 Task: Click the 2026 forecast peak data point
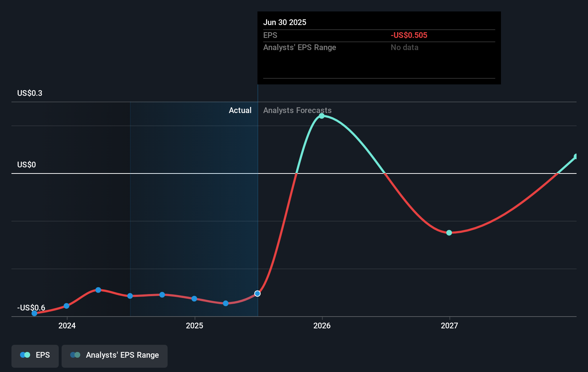click(x=322, y=116)
